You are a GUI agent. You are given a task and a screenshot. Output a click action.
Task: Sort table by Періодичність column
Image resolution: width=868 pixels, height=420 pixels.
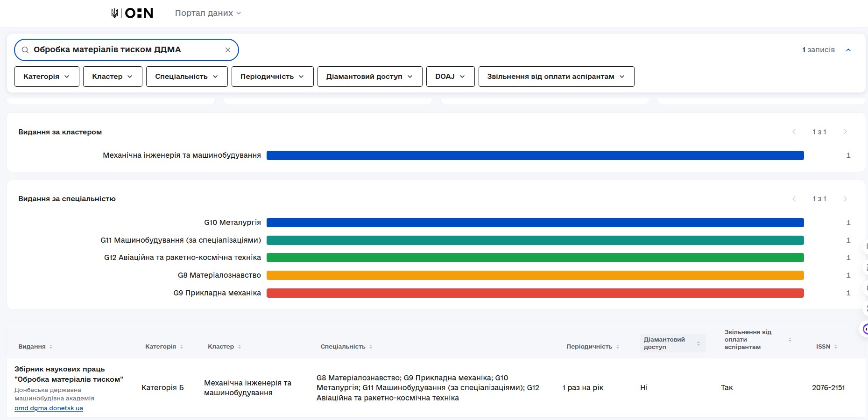point(593,347)
